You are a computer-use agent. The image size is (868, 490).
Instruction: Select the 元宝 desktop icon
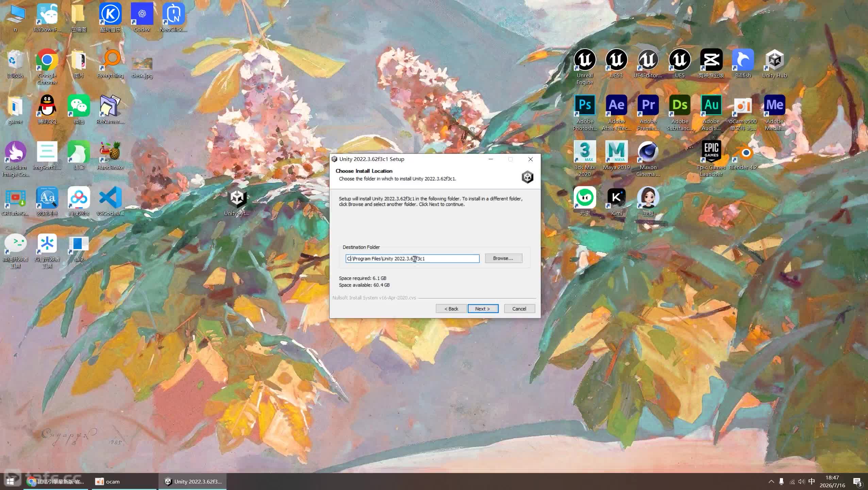click(585, 202)
